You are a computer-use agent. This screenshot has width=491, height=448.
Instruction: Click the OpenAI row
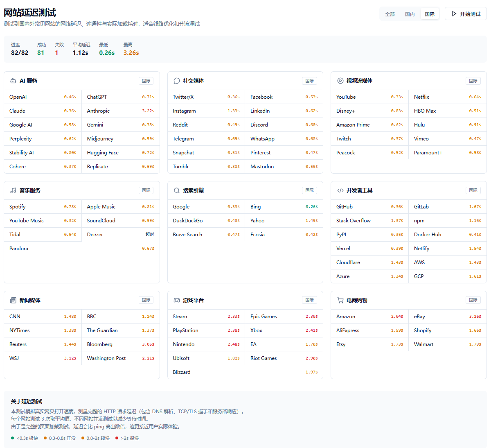coord(43,97)
